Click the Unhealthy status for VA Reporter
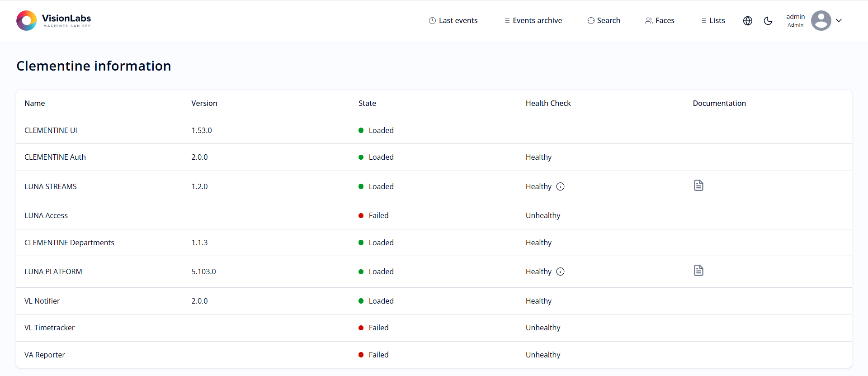 542,355
